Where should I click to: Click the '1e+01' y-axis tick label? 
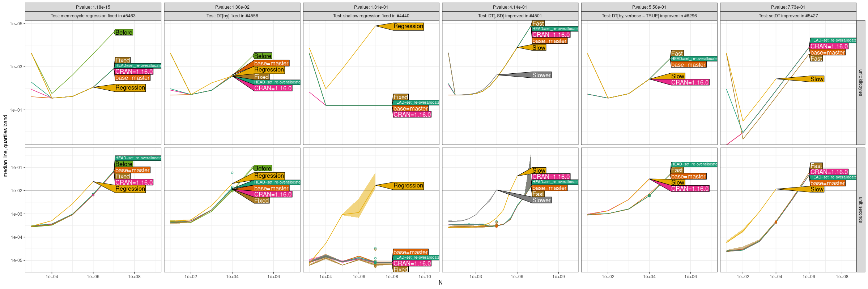16,110
